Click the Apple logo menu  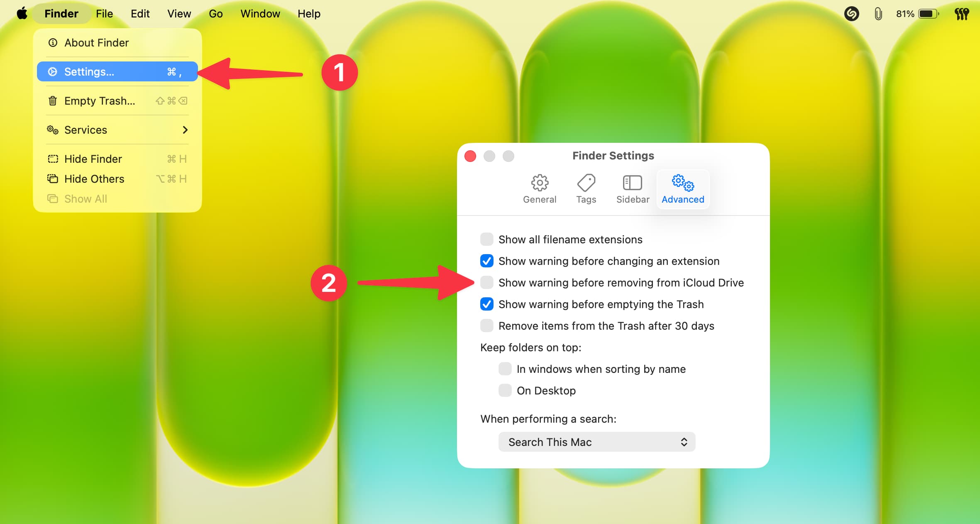(x=22, y=14)
